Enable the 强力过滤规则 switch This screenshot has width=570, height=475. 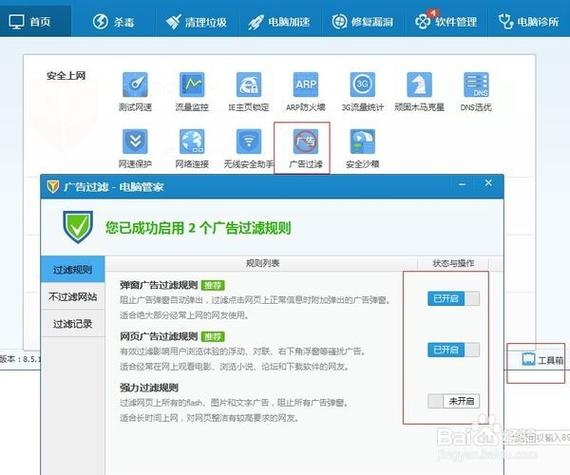tap(454, 401)
